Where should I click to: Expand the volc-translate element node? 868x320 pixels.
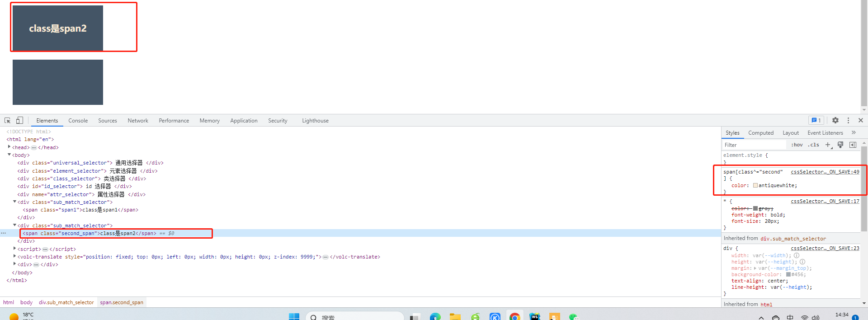point(14,256)
